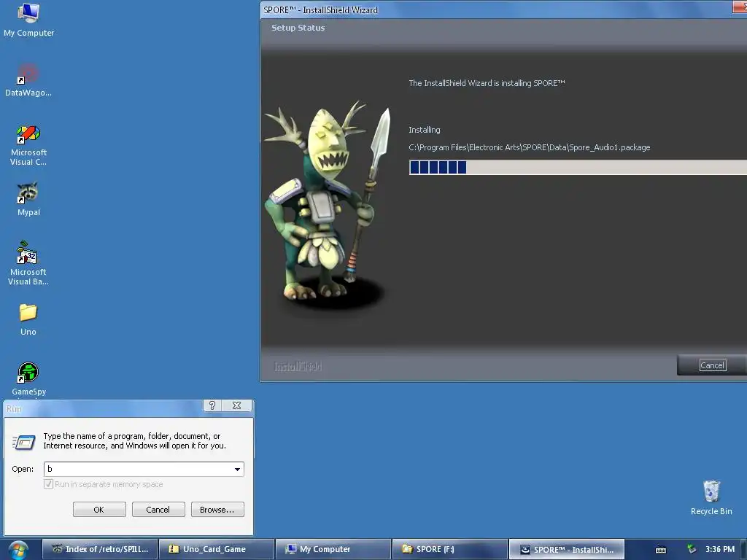This screenshot has height=560, width=747.
Task: Click the Run dialog title bar
Action: tap(104, 408)
